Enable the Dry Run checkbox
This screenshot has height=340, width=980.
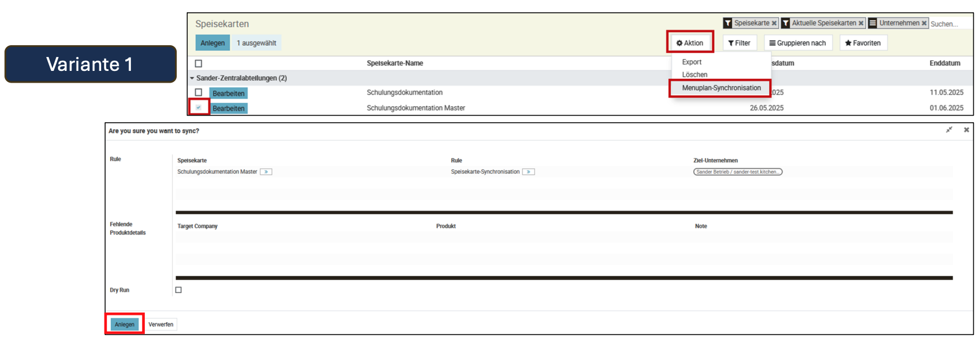click(x=178, y=290)
